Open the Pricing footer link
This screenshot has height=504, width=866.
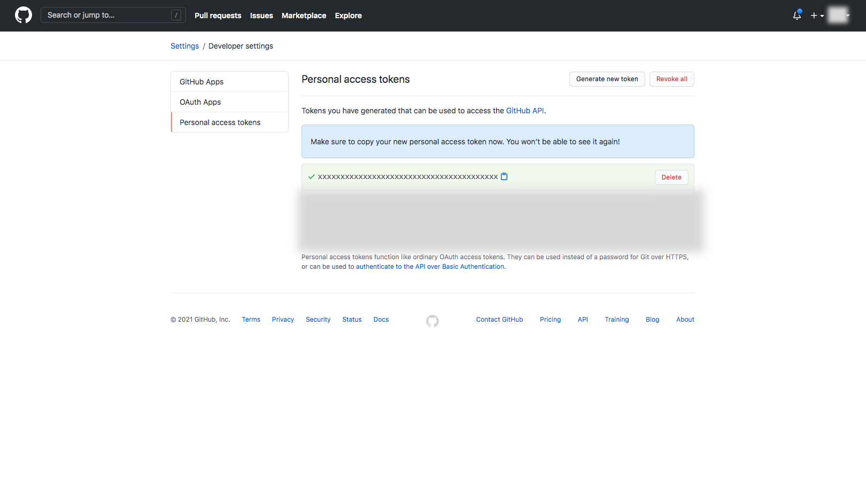pos(550,320)
